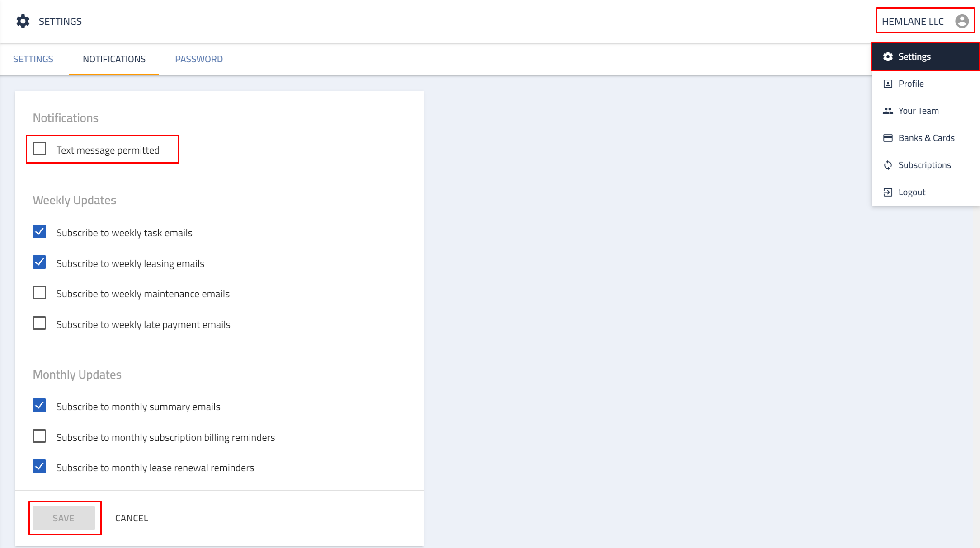Switch to the SETTINGS tab
The image size is (980, 548).
33,59
